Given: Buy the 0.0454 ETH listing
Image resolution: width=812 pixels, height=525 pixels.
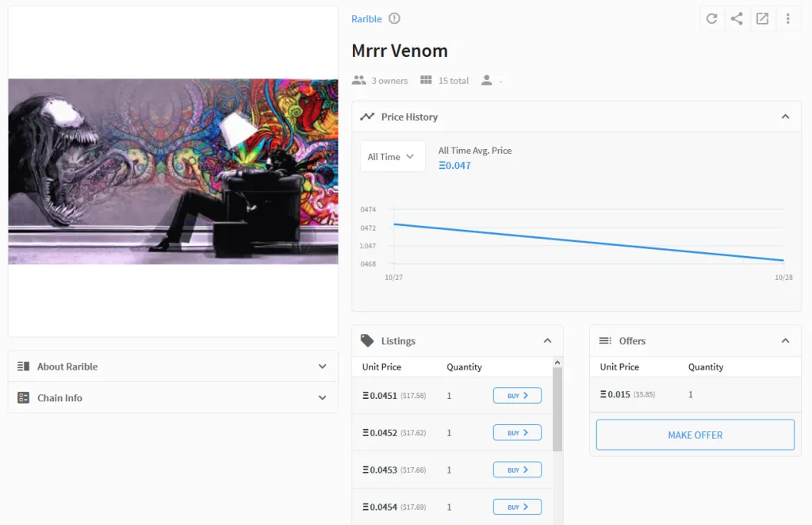Looking at the screenshot, I should tap(517, 507).
